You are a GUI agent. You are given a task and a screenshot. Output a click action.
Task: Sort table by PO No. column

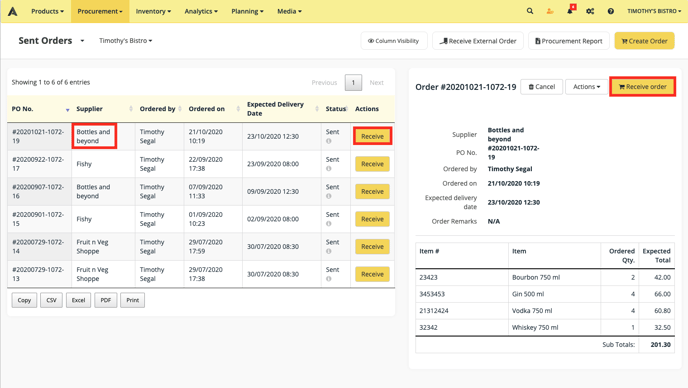[68, 109]
